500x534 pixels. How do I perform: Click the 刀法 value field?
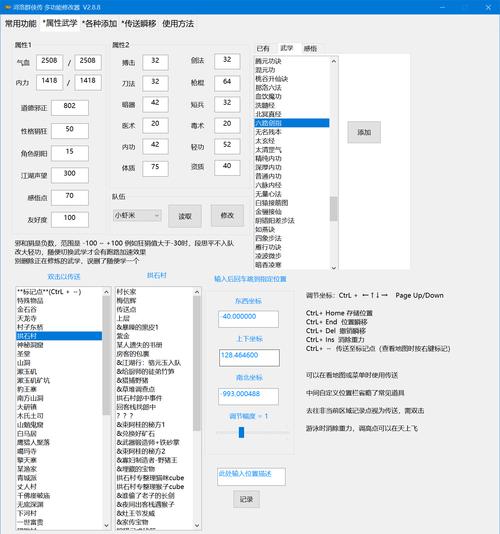(155, 83)
